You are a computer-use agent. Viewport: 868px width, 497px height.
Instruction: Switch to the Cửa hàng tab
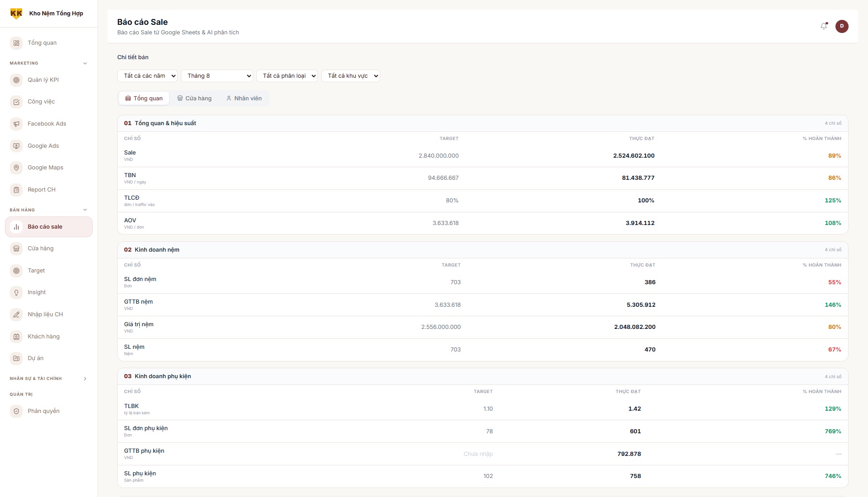click(x=194, y=98)
